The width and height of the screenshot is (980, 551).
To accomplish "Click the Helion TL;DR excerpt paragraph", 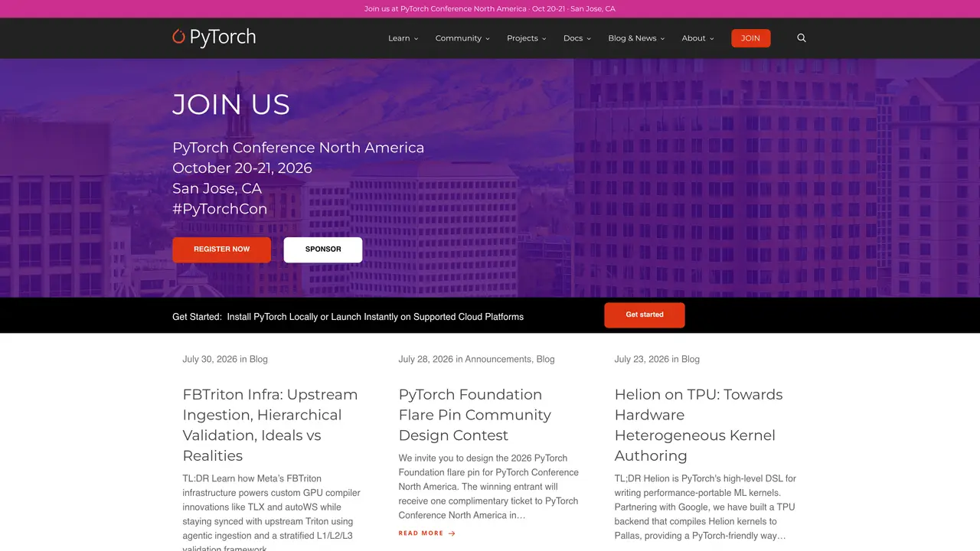I will pyautogui.click(x=705, y=507).
